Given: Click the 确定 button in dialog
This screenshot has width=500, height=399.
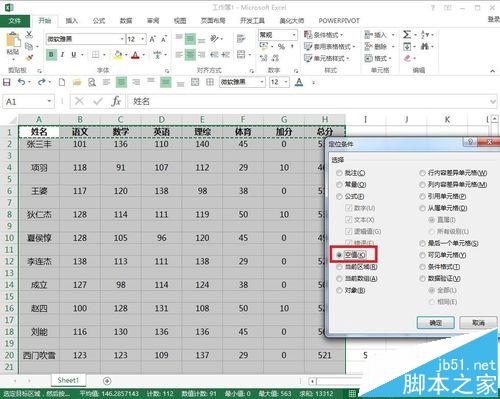Looking at the screenshot, I should click(436, 323).
